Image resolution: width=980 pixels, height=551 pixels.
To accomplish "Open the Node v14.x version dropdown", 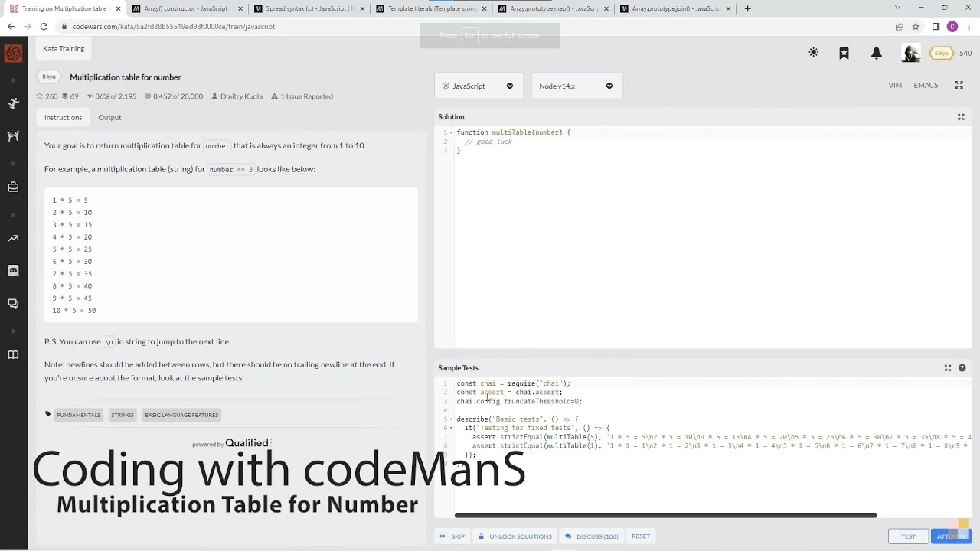I will pyautogui.click(x=577, y=86).
